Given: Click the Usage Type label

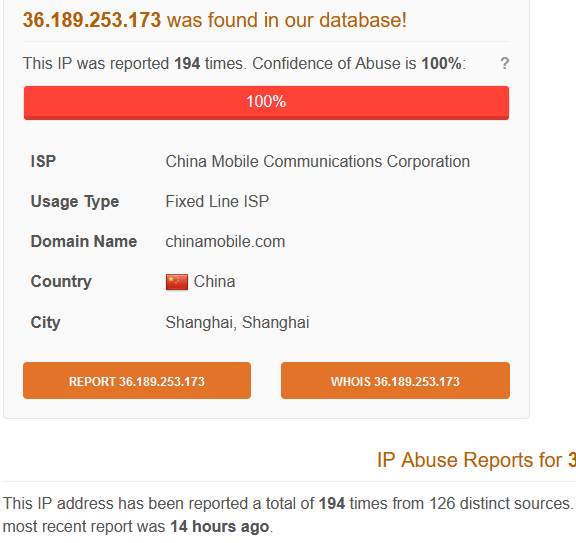Looking at the screenshot, I should pyautogui.click(x=75, y=202).
